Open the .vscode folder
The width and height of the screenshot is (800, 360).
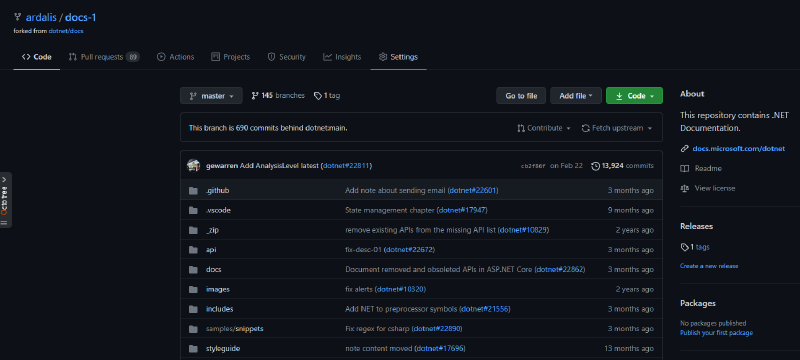(x=218, y=211)
